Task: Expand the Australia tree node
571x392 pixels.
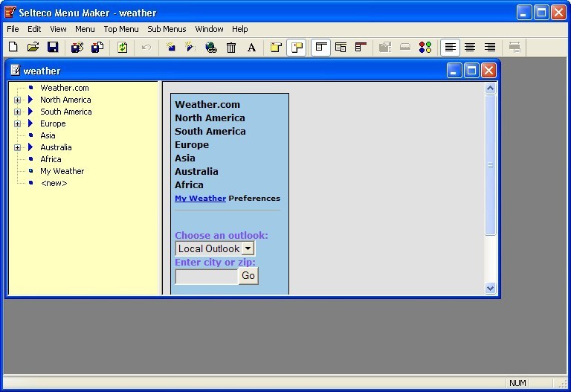Action: coord(17,147)
